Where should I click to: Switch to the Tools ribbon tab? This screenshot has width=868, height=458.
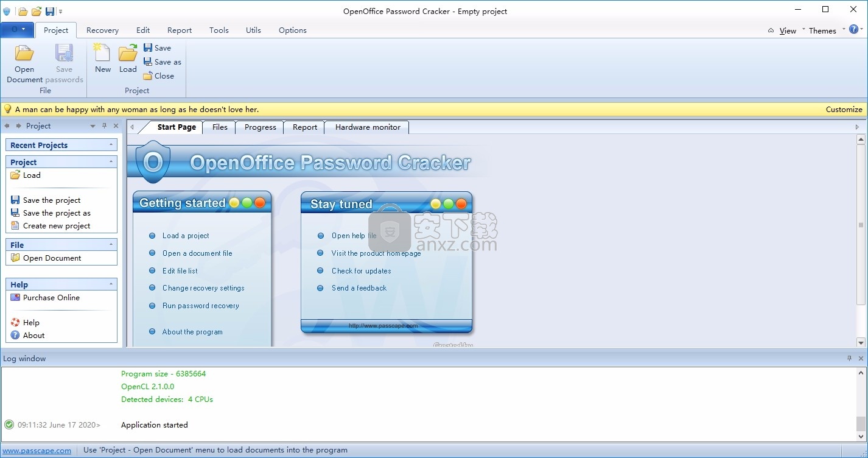coord(219,30)
